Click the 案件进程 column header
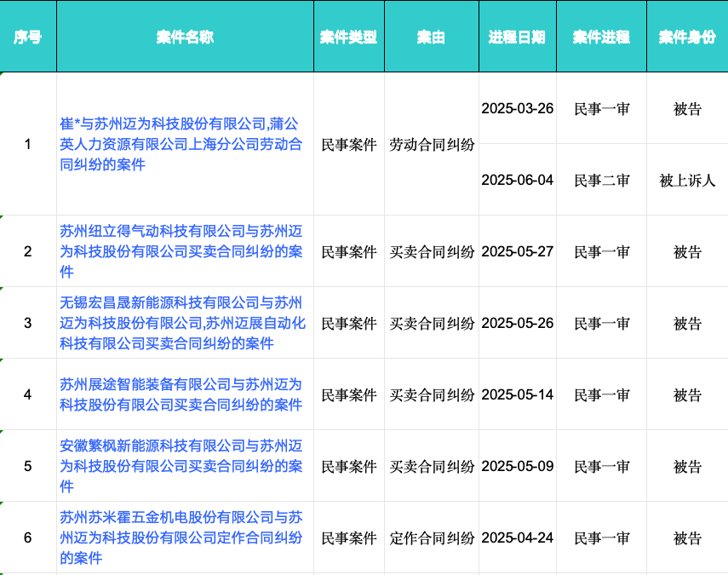 [601, 37]
